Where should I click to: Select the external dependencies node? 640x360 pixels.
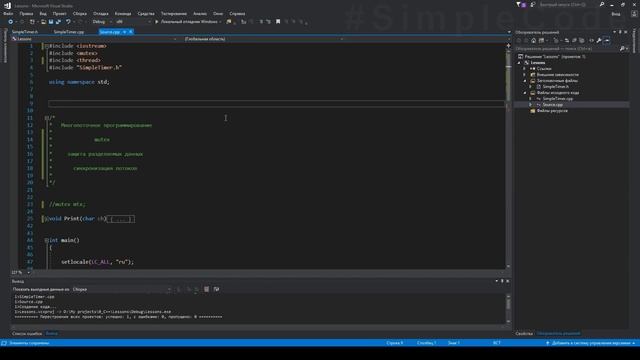(558, 75)
